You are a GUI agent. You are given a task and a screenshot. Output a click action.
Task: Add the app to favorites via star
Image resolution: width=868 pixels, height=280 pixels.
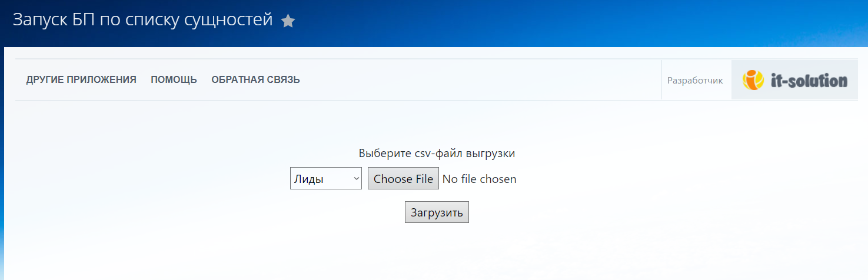288,21
